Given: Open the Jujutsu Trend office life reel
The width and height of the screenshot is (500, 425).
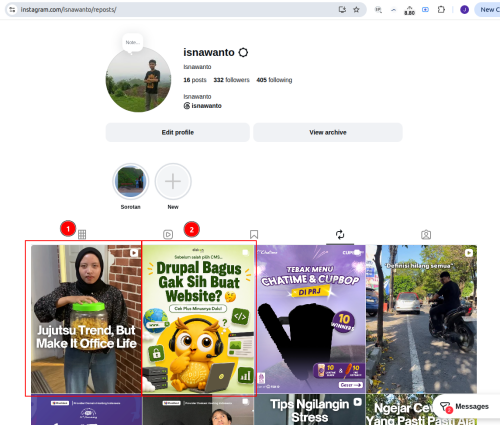Looking at the screenshot, I should (86, 319).
